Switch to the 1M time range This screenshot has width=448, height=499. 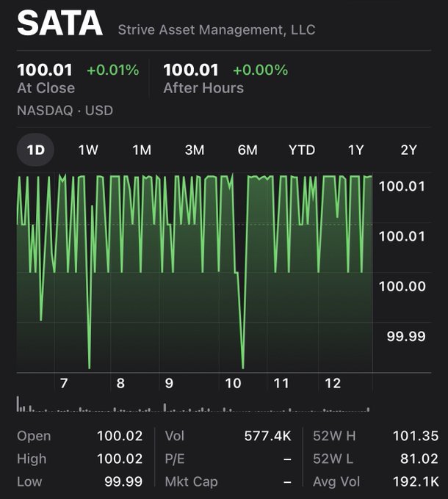pyautogui.click(x=142, y=150)
